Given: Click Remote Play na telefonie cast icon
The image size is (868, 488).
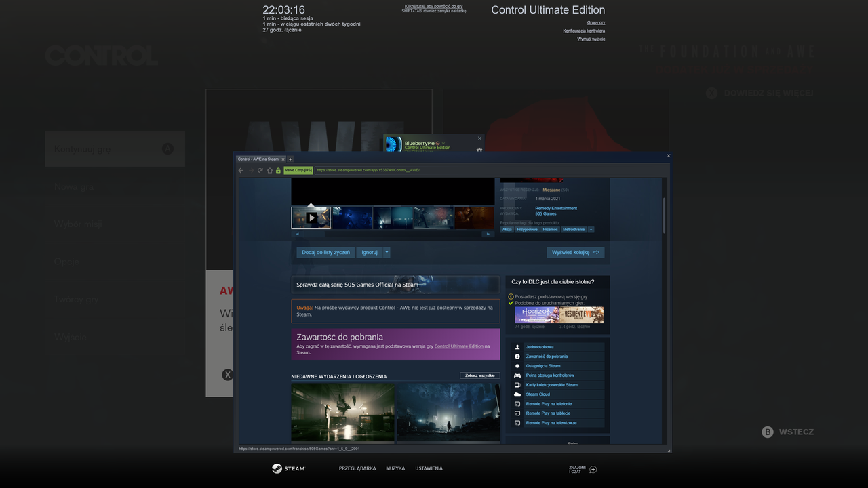Looking at the screenshot, I should [x=517, y=404].
